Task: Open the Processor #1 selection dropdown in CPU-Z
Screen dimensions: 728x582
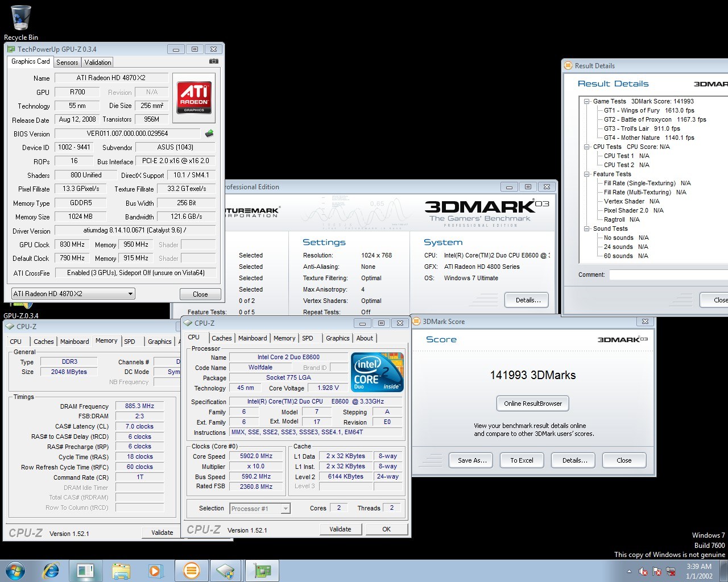Action: tap(260, 509)
